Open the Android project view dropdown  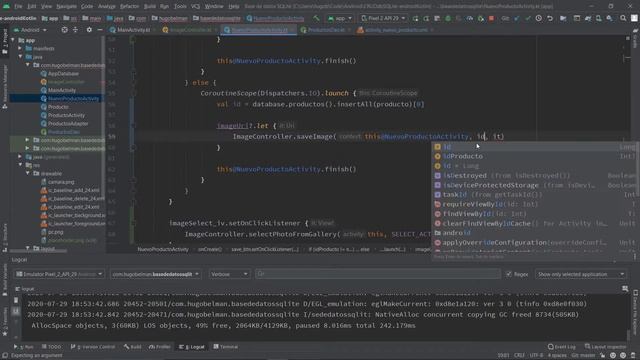(30, 30)
